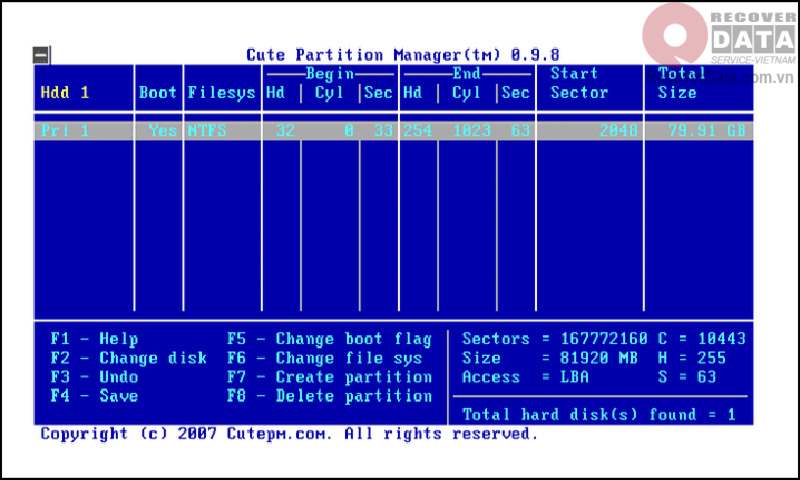The width and height of the screenshot is (800, 480).
Task: Choose F7 - Create partition
Action: [x=330, y=377]
